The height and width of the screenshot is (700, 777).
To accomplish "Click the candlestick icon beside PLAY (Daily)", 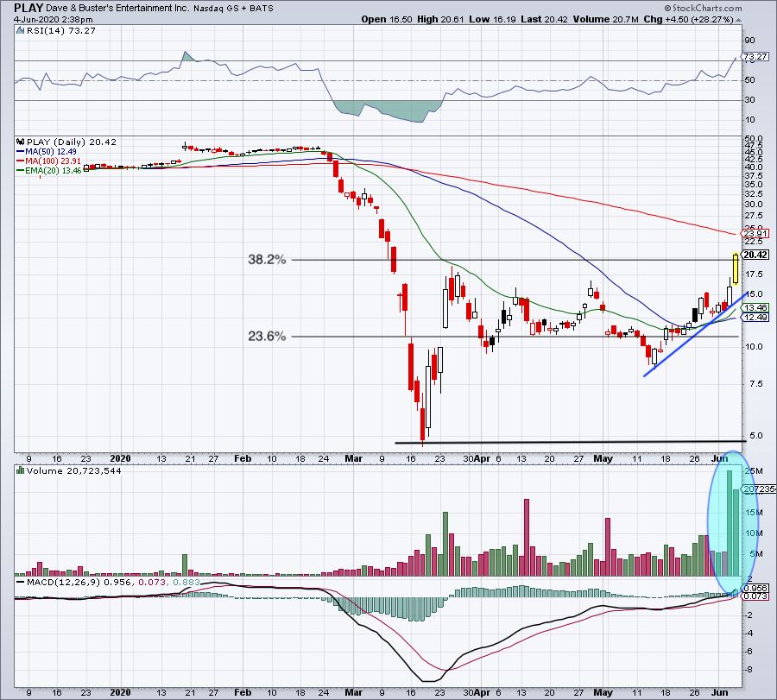I will point(21,142).
